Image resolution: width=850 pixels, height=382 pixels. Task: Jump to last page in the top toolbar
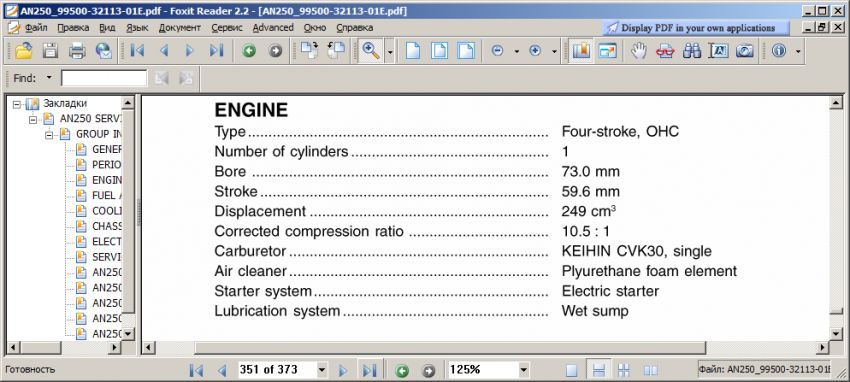(216, 51)
